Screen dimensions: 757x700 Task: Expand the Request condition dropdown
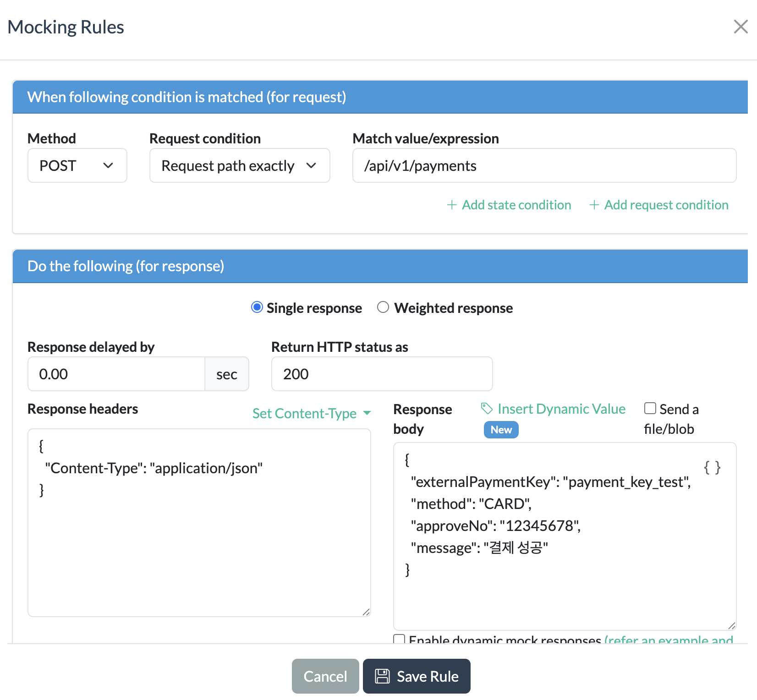239,165
